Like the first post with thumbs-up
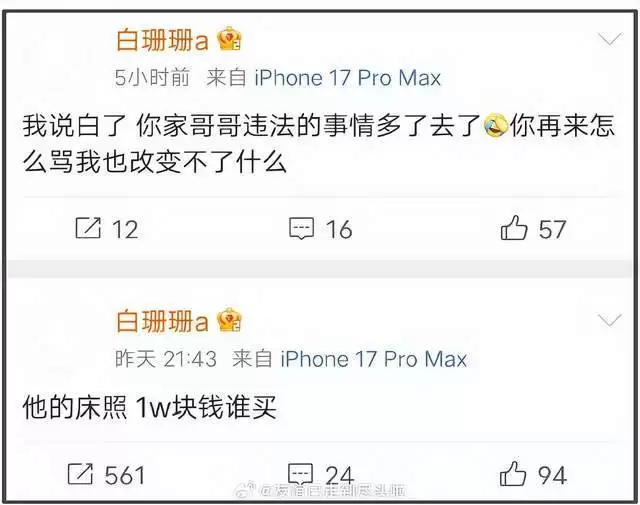 pyautogui.click(x=514, y=227)
